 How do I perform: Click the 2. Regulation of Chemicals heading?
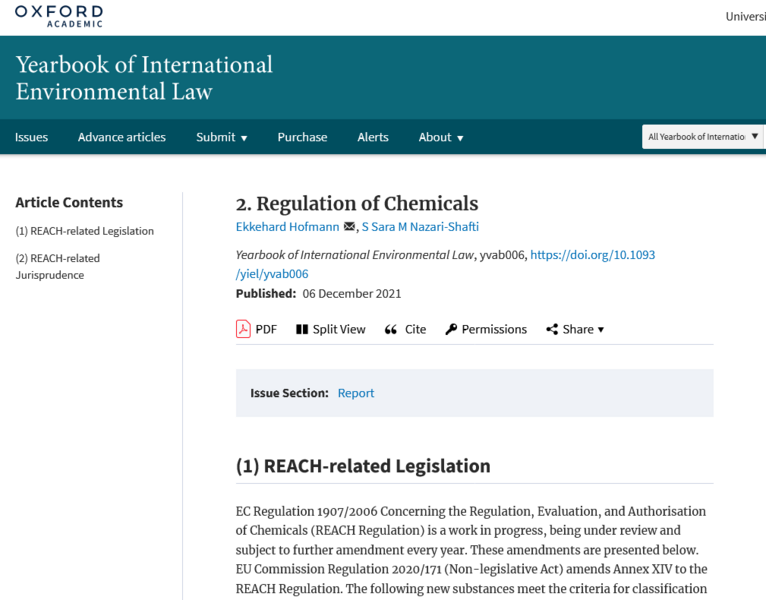click(357, 203)
